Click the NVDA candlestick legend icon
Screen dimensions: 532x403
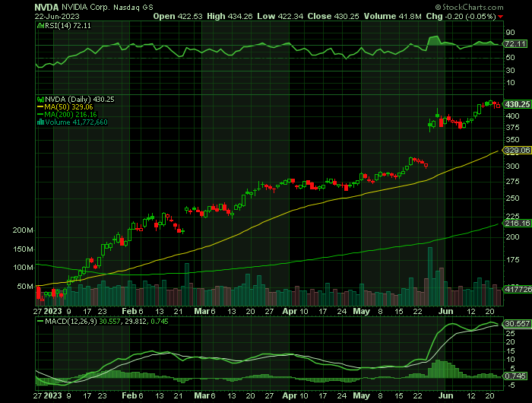(x=40, y=100)
